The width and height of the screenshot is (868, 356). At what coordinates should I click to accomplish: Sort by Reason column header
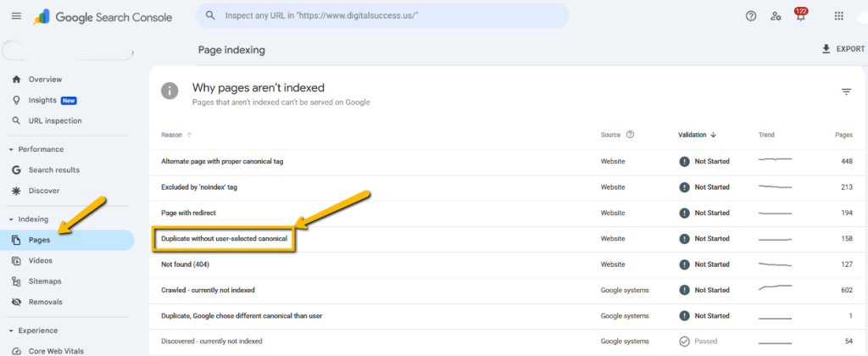(177, 135)
